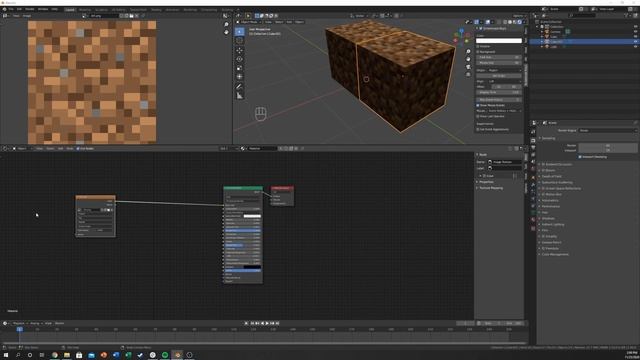
Task: Jump to timeline end frame button
Action: coord(278,323)
